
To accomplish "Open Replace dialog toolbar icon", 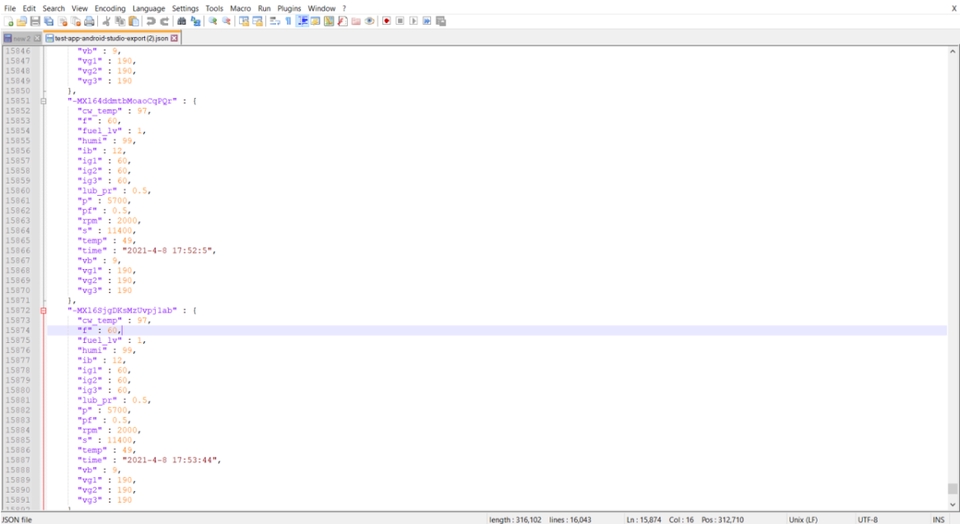I will (x=196, y=21).
